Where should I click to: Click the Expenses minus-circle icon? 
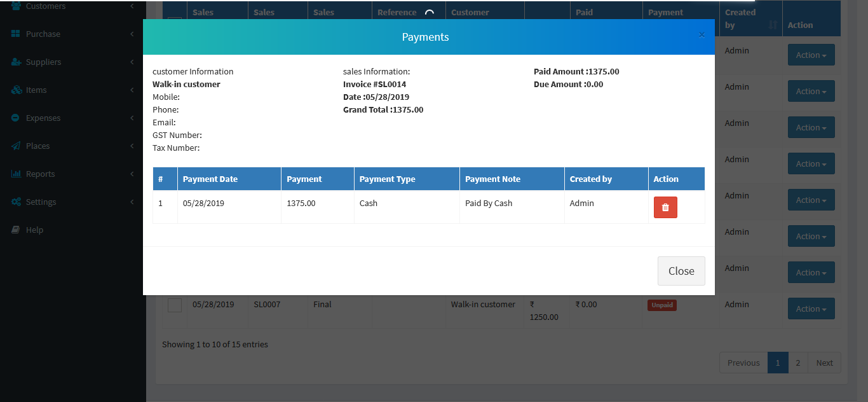16,118
